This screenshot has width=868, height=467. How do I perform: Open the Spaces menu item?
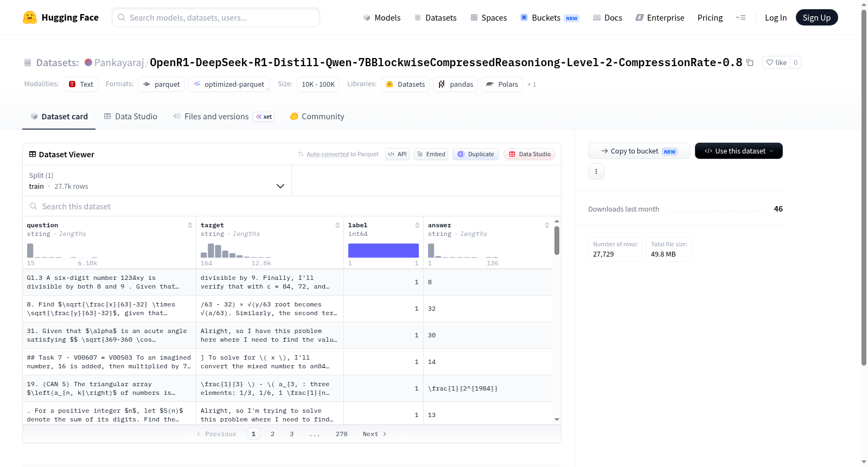[489, 17]
